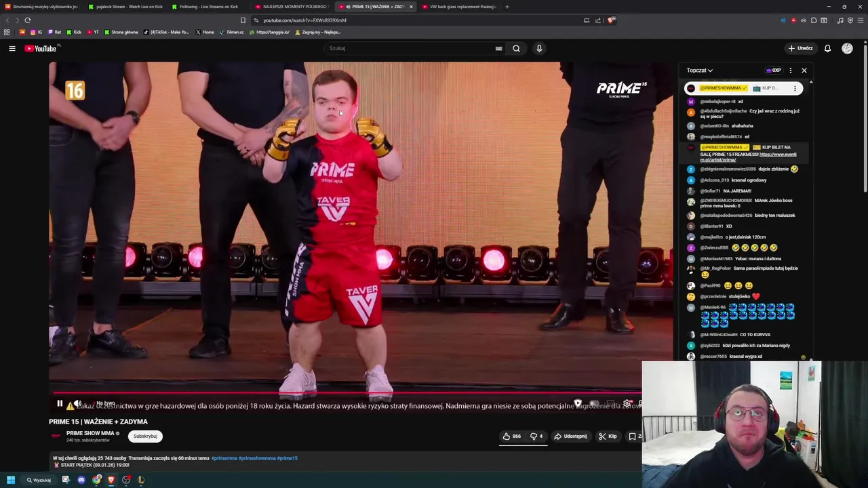Click the red video progress bar
868x488 pixels.
click(346, 392)
